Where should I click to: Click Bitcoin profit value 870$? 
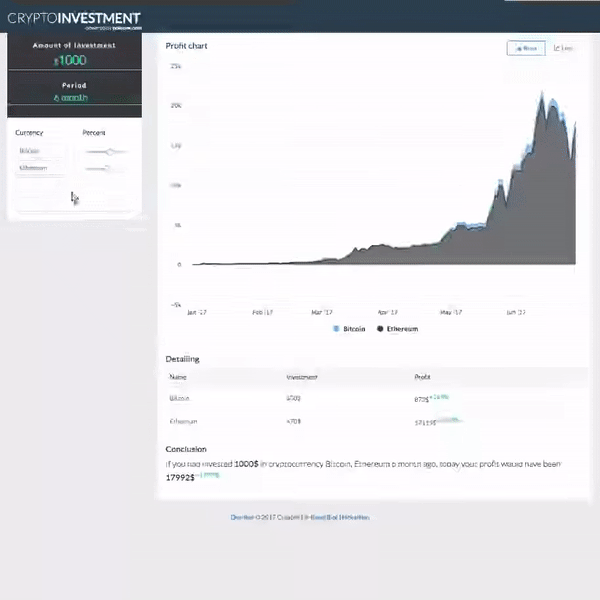click(x=421, y=399)
